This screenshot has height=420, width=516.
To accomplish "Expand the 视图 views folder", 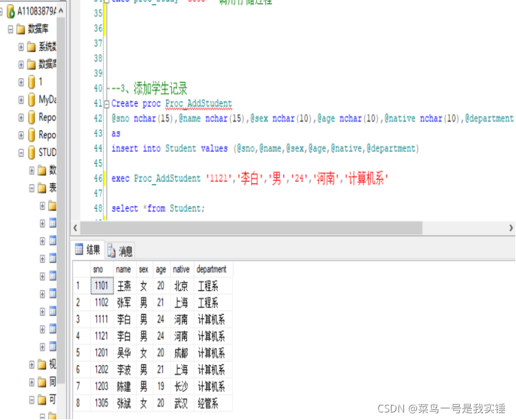I will coord(32,364).
